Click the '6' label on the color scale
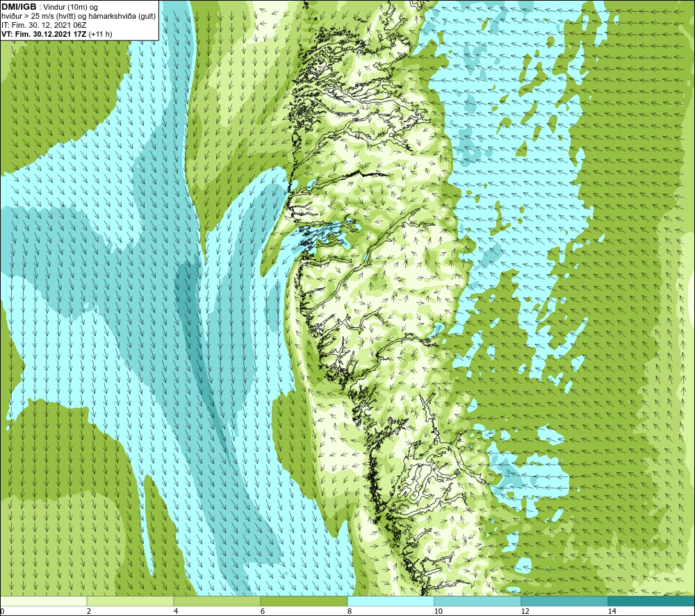Image resolution: width=695 pixels, height=616 pixels. point(263,611)
